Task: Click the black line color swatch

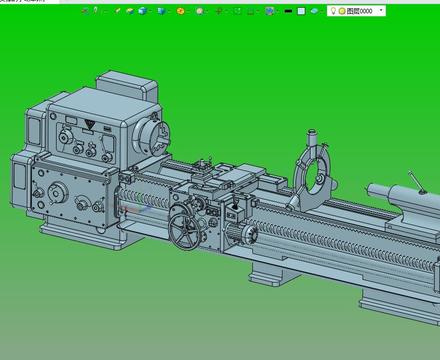Action: tap(288, 11)
